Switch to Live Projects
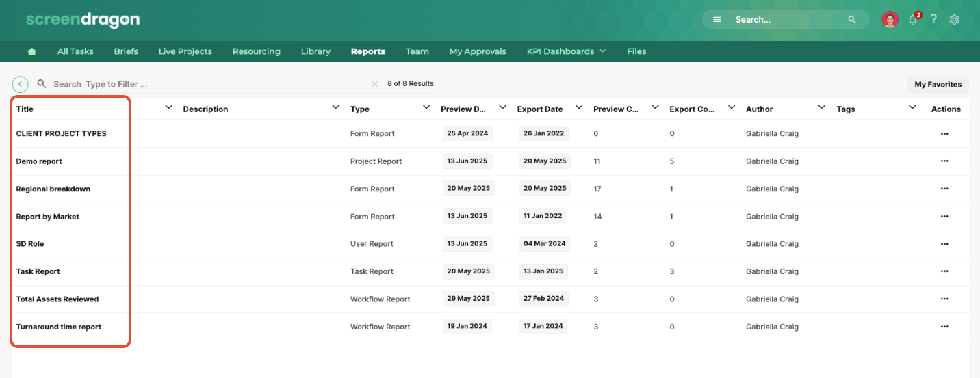 pos(185,51)
